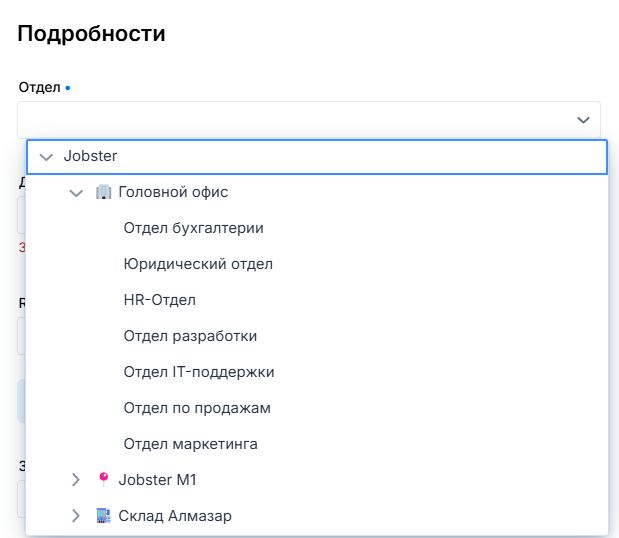Select Головной офис in the tree
The width and height of the screenshot is (619, 538).
click(x=173, y=192)
